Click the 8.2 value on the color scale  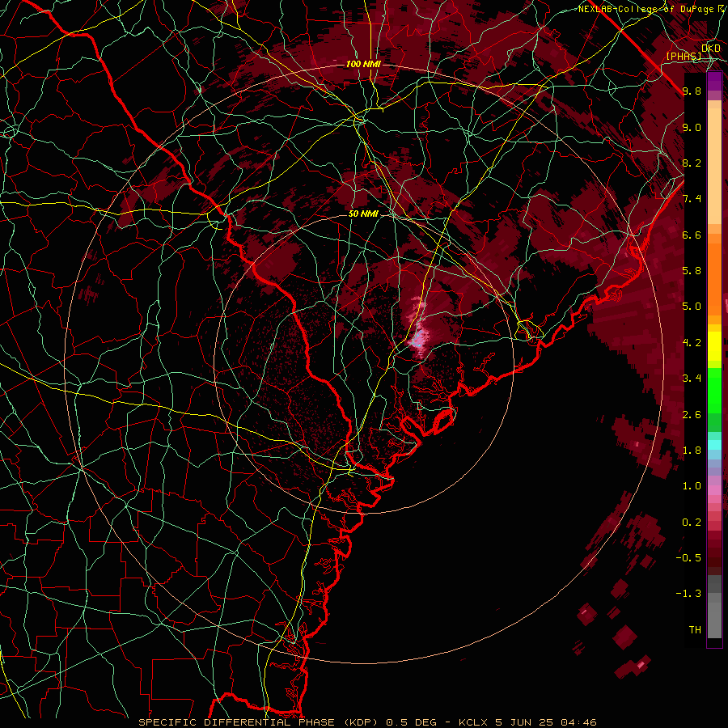(x=692, y=163)
